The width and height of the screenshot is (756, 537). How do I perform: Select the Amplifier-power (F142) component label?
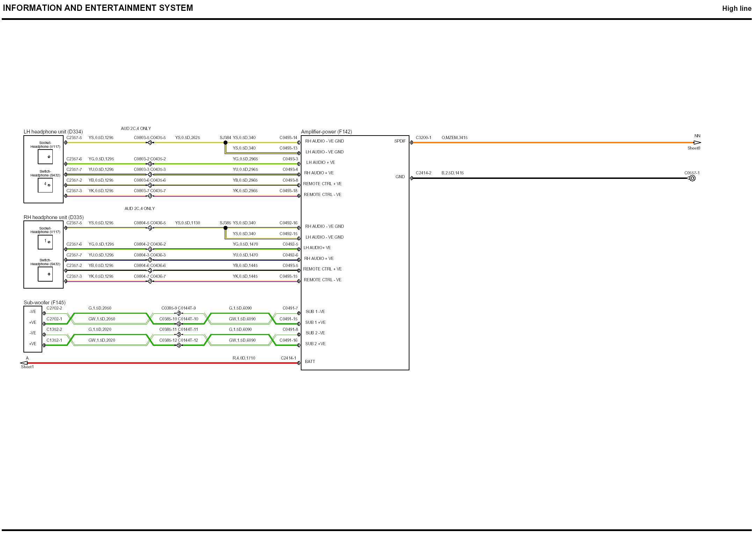coord(326,132)
